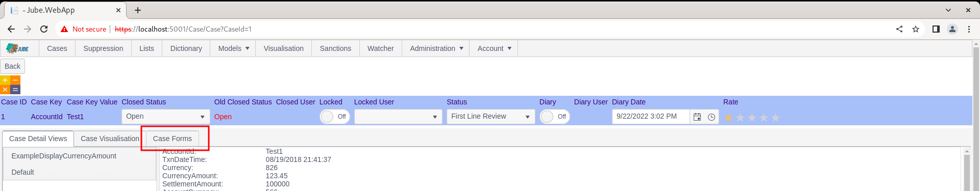Toggle the Diary switch
Viewport: 980px width, 191px height.
554,117
